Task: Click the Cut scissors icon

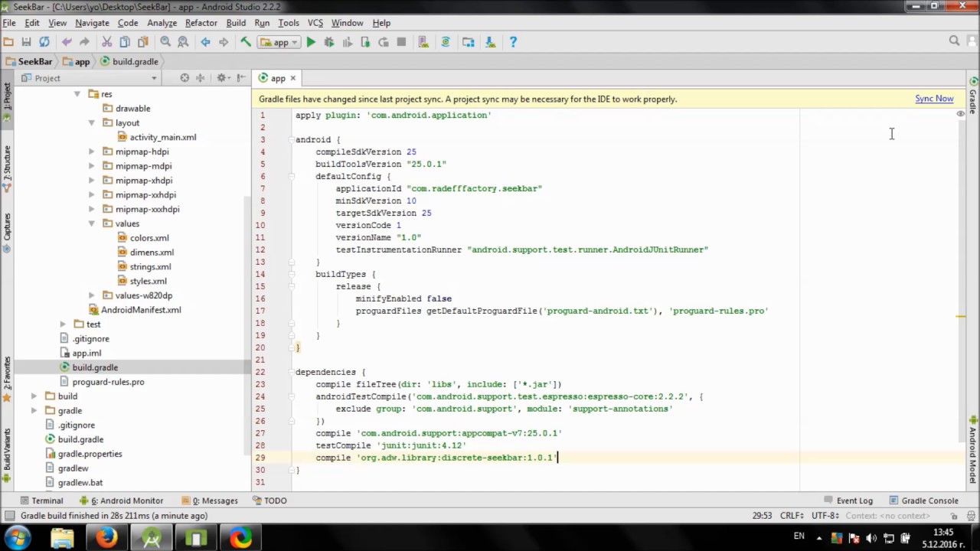Action: coord(106,42)
